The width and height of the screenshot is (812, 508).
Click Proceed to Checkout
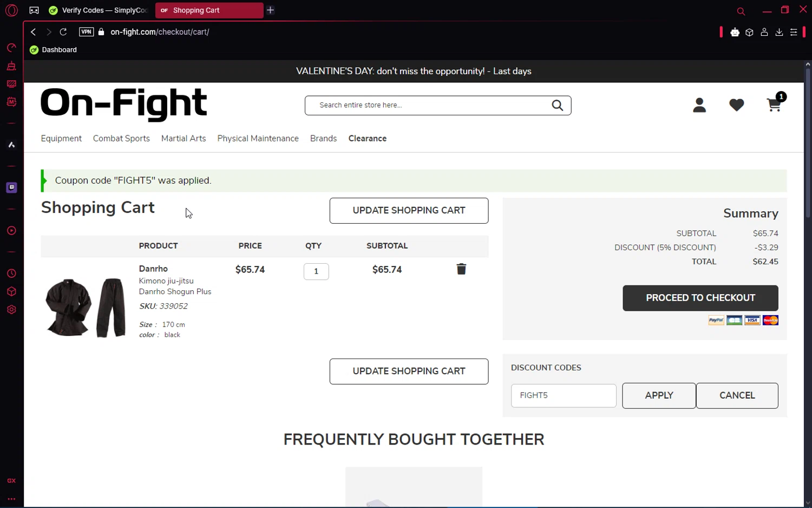700,298
